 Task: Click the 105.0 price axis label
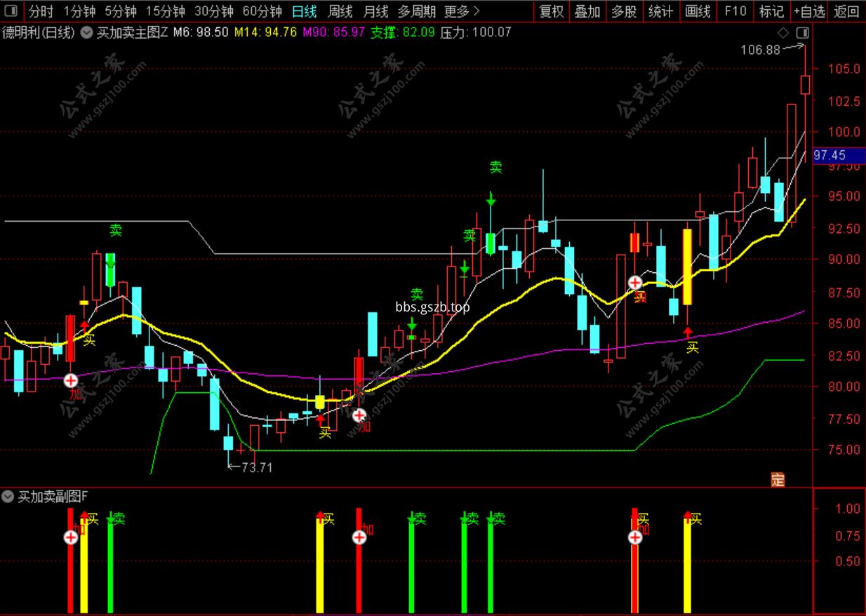[x=844, y=69]
